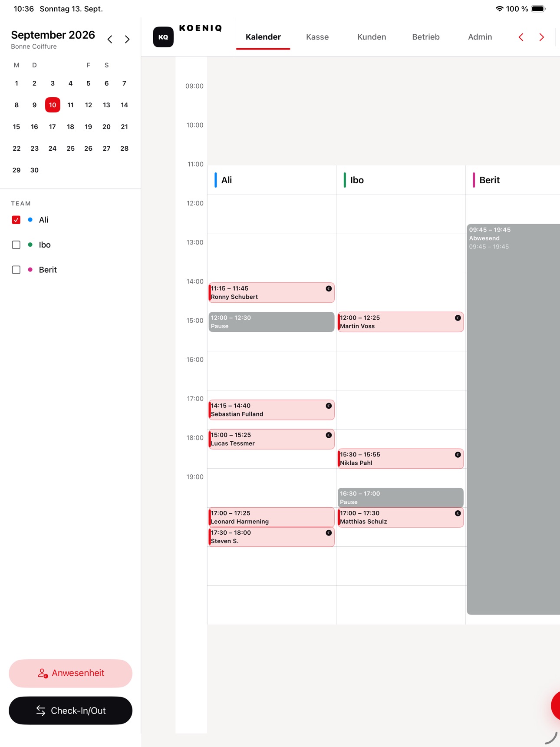
Task: Click payment icon on Matthias Schulz appointment
Action: click(x=458, y=513)
